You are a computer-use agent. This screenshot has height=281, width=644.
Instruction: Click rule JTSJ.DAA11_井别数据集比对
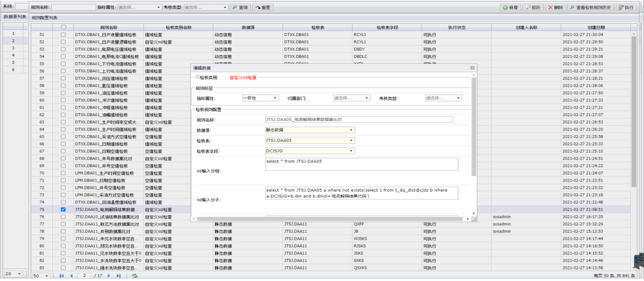(106, 231)
